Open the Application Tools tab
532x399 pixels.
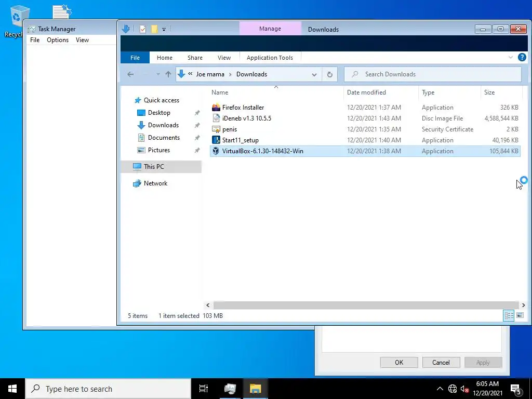coord(270,58)
